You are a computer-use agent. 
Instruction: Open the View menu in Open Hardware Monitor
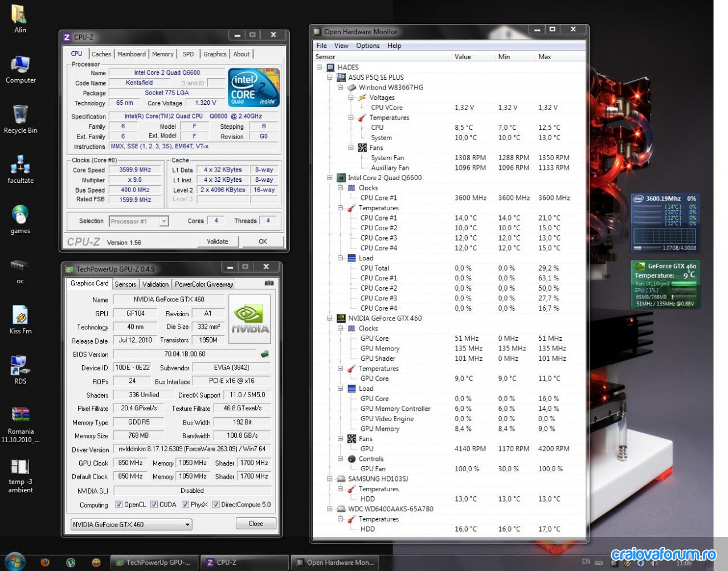341,46
